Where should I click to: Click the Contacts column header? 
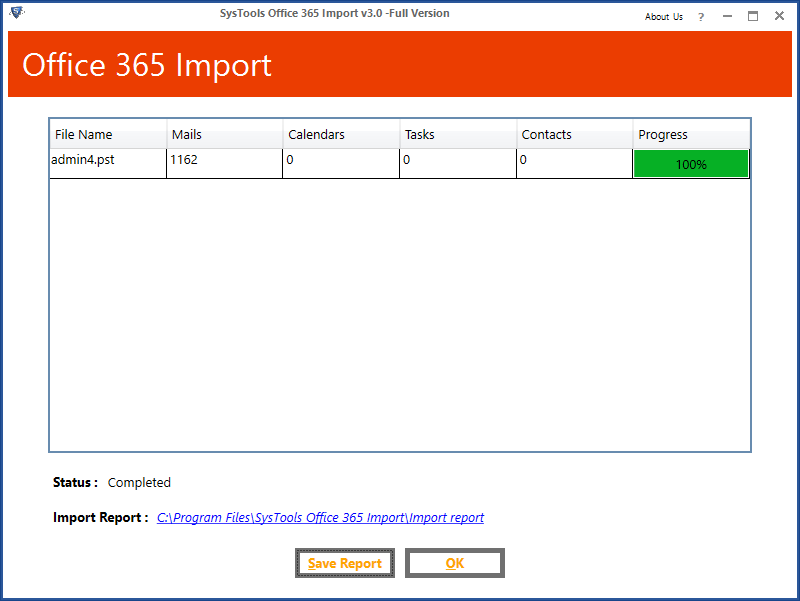coord(546,134)
